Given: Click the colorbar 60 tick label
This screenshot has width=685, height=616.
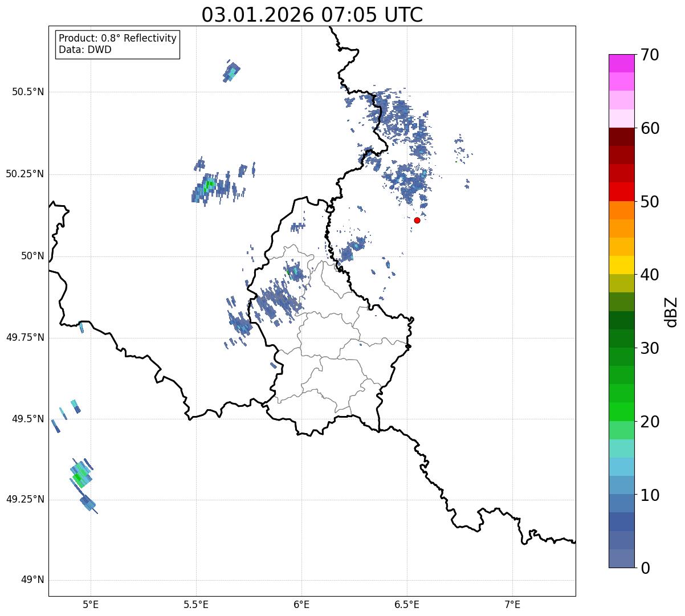Looking at the screenshot, I should (x=650, y=128).
